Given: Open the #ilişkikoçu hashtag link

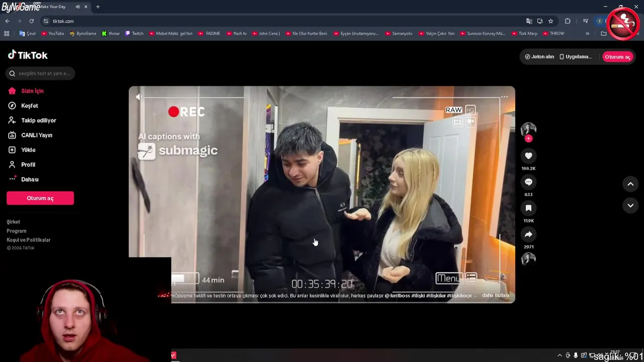Looking at the screenshot, I should click(x=459, y=296).
